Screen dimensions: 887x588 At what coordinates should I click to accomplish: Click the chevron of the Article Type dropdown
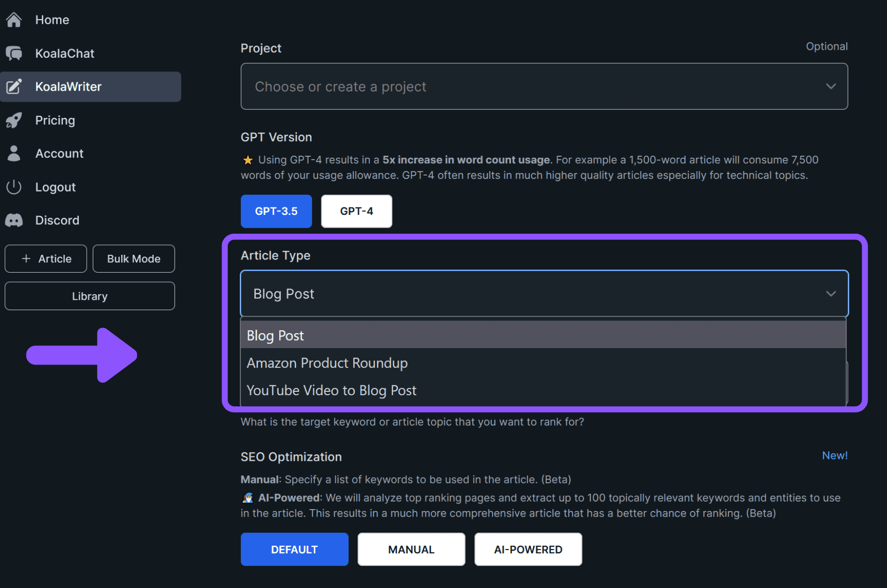click(x=831, y=294)
